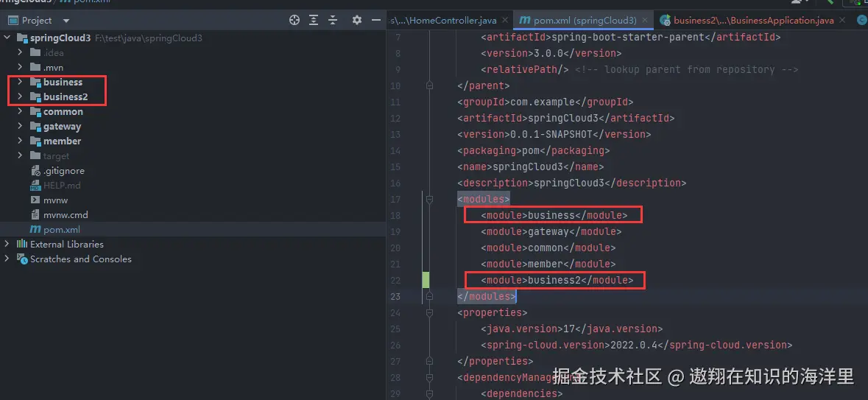
Task: Click the Spring run icon on BusinessApplication tab
Action: point(665,21)
